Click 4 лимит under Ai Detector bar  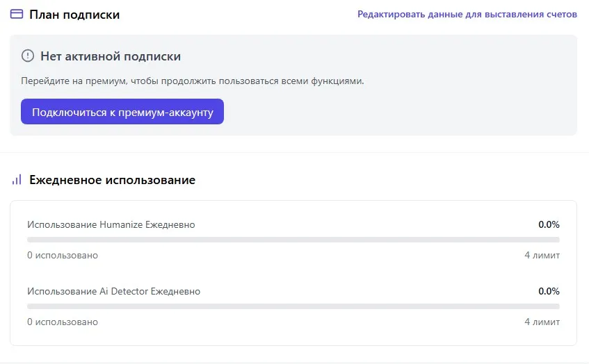tap(542, 322)
